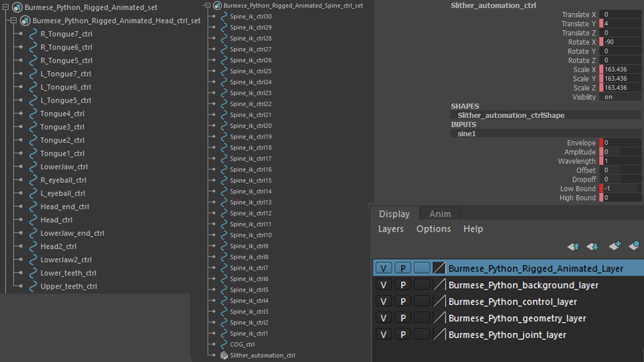Click Slither_automation_ctrl deformer icon in outliner
The height and width of the screenshot is (362, 644).
(224, 355)
